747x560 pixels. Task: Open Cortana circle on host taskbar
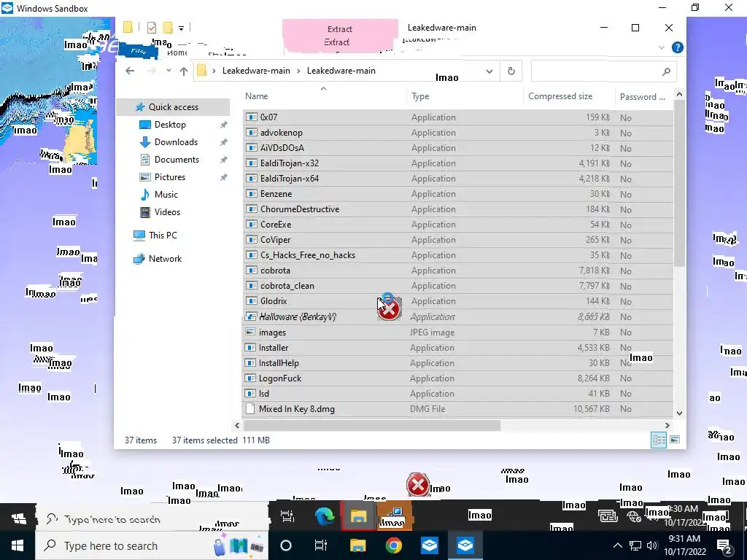[286, 545]
